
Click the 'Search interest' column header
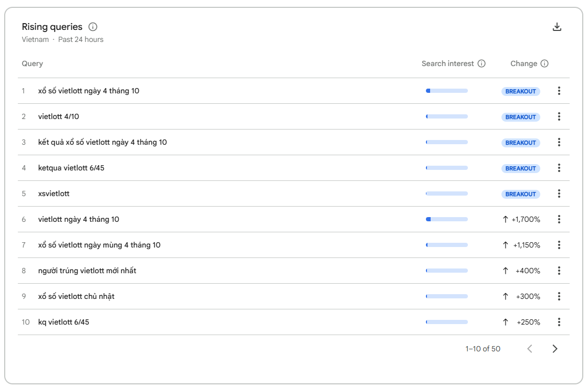point(447,63)
